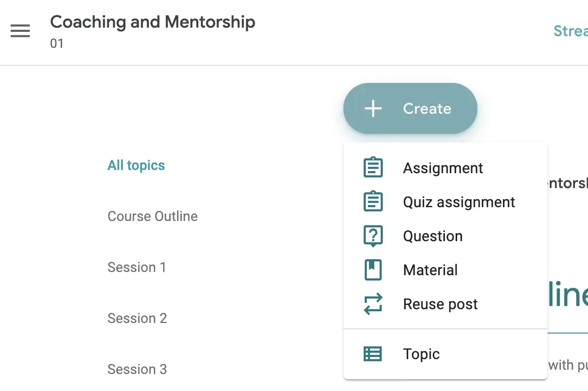Open the hamburger main menu
Image resolution: width=588 pixels, height=391 pixels.
20,31
